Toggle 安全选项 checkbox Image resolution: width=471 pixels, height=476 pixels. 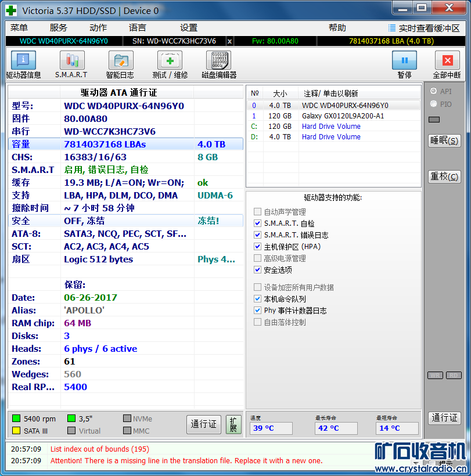[x=257, y=269]
